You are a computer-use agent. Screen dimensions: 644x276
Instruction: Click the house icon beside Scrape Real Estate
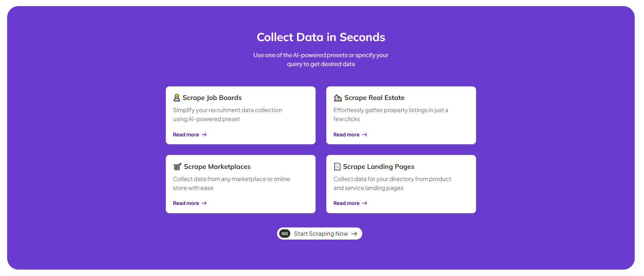(338, 98)
